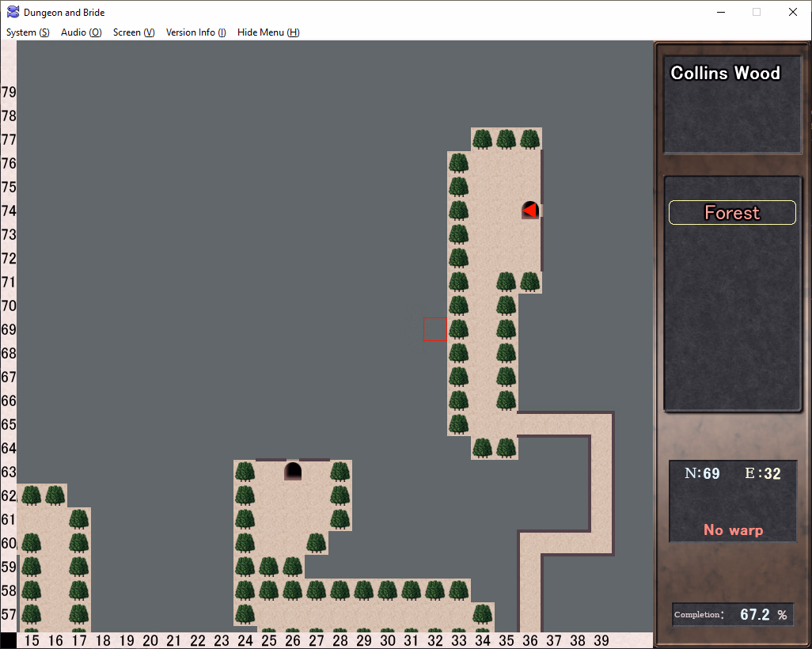Open the System menu
812x649 pixels.
click(28, 32)
